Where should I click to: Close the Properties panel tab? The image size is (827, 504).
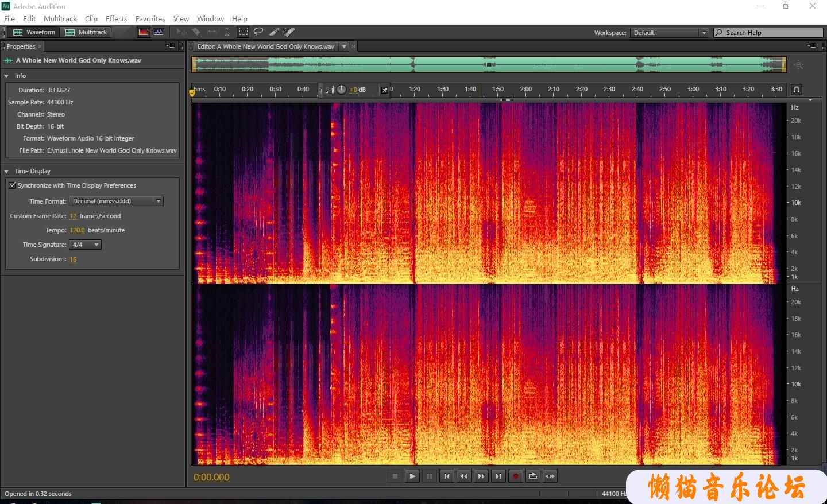pyautogui.click(x=40, y=46)
